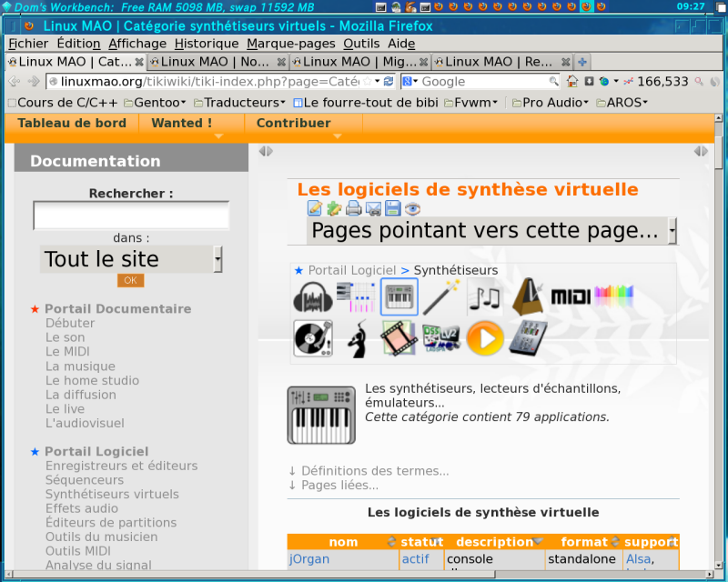Open the Fvwm bookmarks folder
The width and height of the screenshot is (728, 582).
(x=470, y=103)
